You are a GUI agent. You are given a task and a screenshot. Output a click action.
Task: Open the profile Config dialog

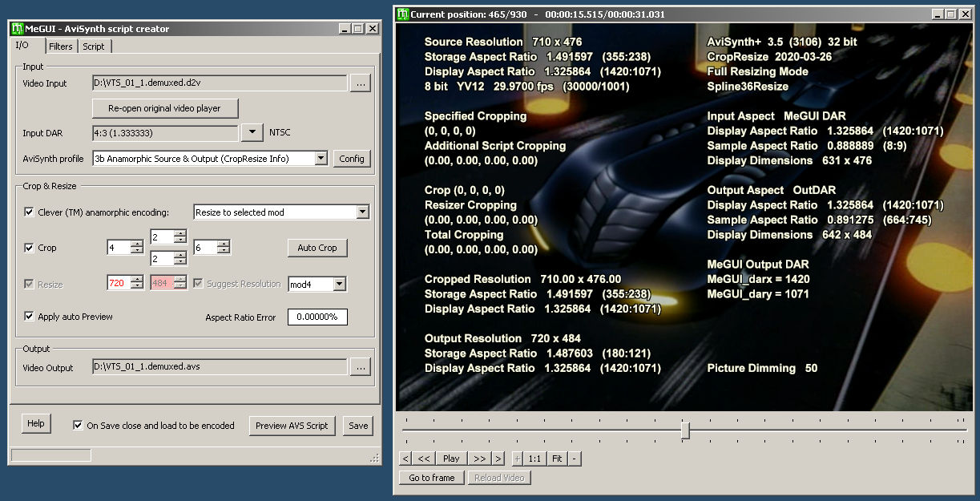[x=352, y=159]
